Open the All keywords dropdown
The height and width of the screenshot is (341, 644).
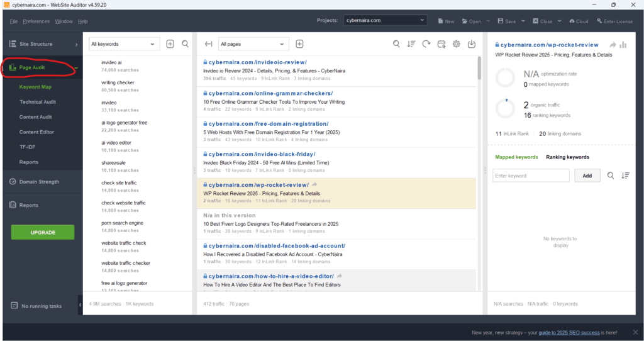(124, 44)
